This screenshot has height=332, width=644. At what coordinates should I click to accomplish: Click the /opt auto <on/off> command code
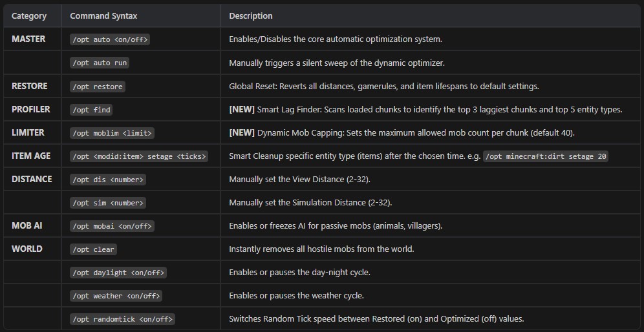click(x=110, y=39)
